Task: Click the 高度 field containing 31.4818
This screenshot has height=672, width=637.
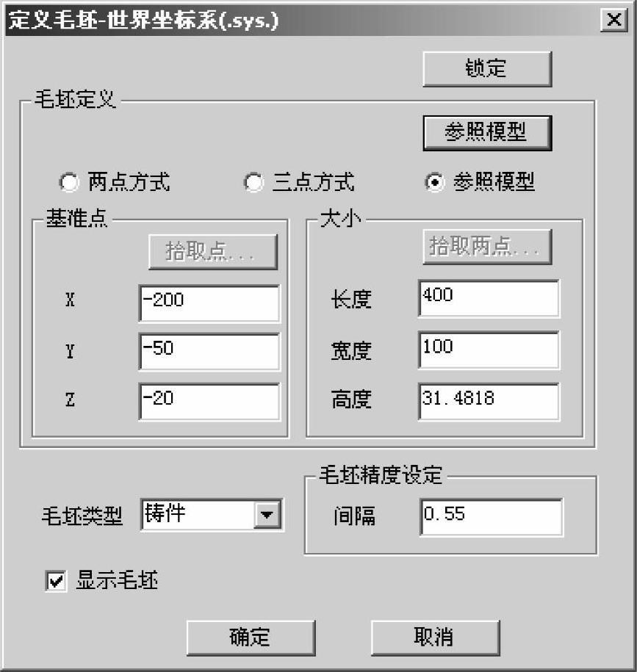Action: click(x=489, y=402)
